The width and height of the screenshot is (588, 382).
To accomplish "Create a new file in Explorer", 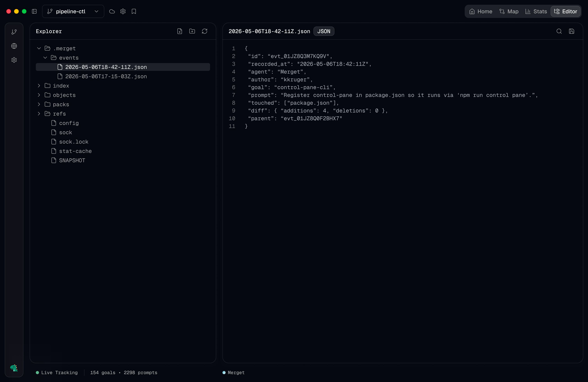I will 180,31.
